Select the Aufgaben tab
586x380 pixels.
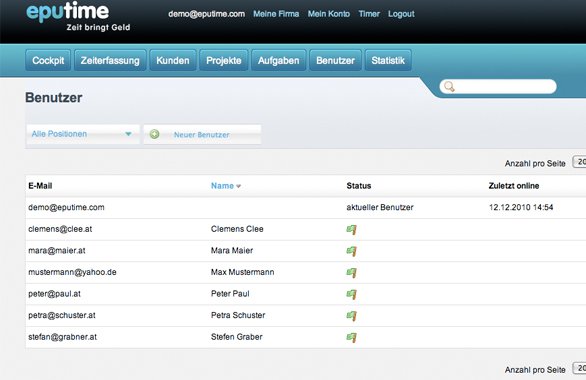coord(278,60)
